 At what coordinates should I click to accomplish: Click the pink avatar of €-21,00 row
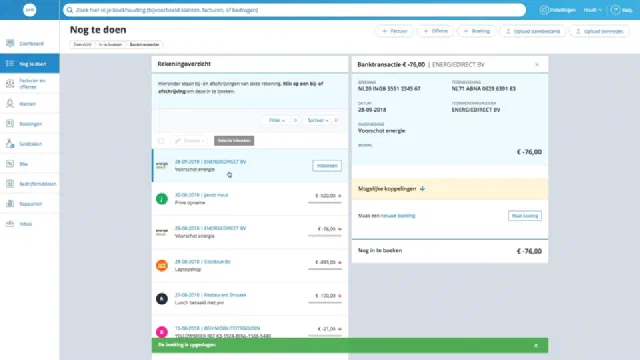tap(162, 332)
